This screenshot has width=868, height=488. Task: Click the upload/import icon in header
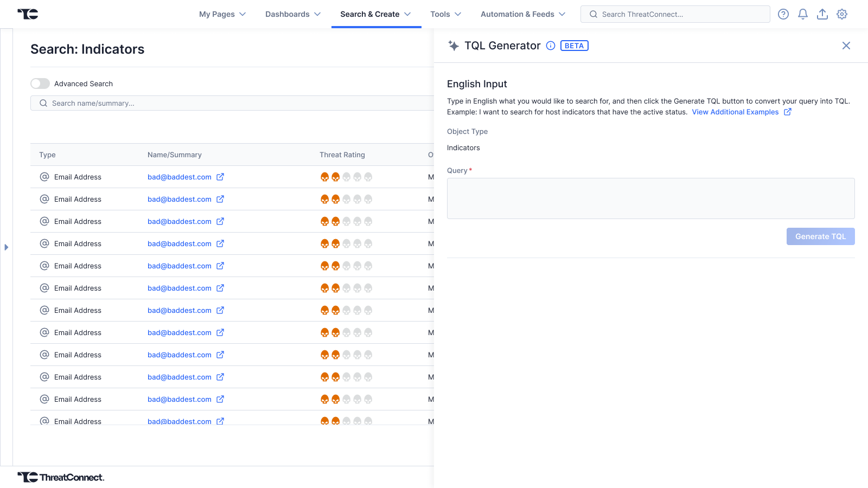(x=822, y=14)
